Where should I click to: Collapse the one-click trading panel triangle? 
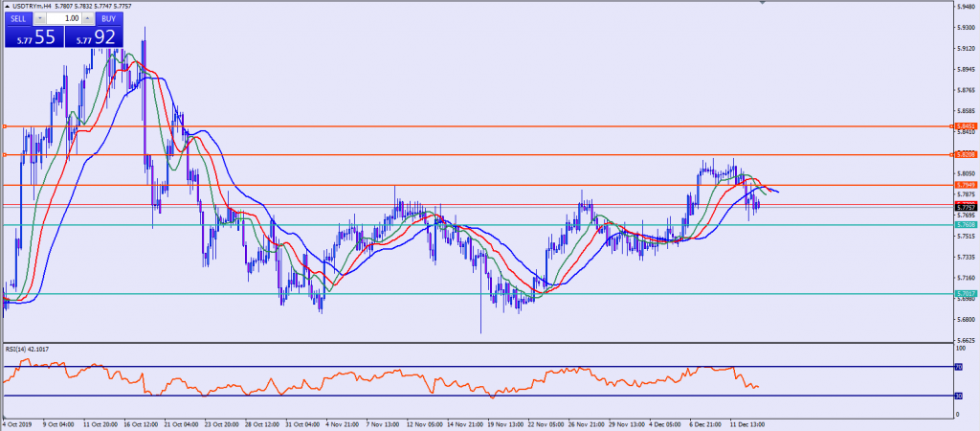6,6
